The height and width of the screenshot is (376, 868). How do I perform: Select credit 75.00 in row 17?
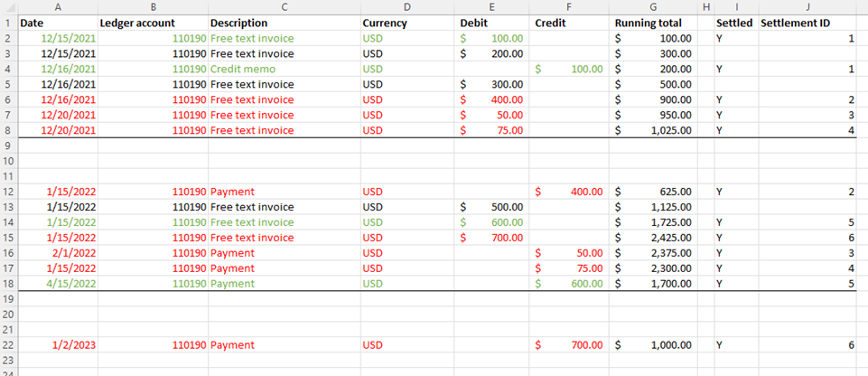[x=569, y=268]
